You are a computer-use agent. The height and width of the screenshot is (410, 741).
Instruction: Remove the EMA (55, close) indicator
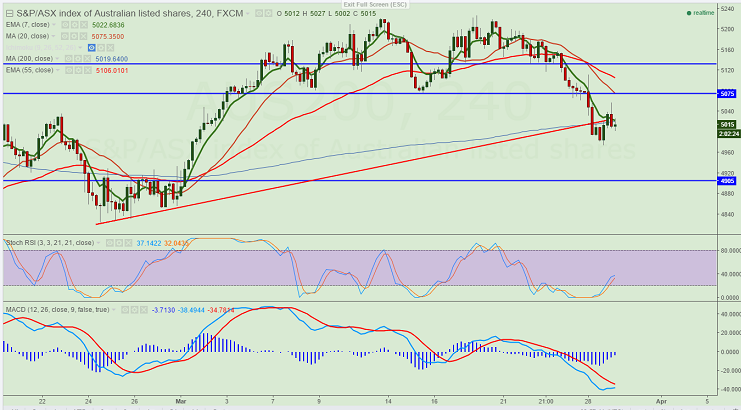[88, 70]
